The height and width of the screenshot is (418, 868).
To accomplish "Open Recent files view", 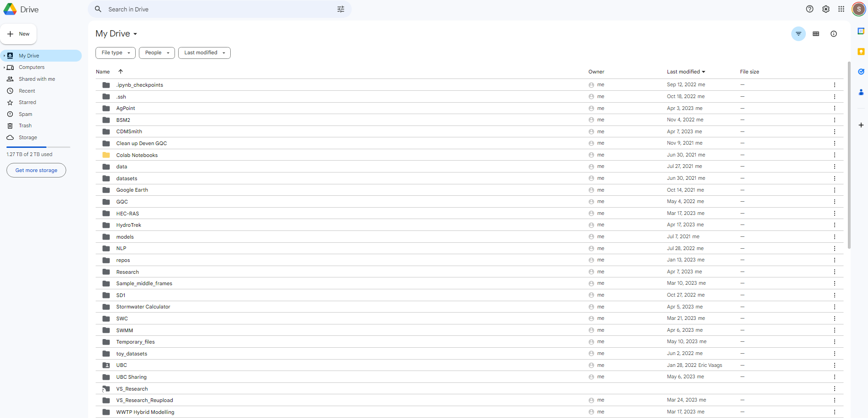I will click(27, 91).
